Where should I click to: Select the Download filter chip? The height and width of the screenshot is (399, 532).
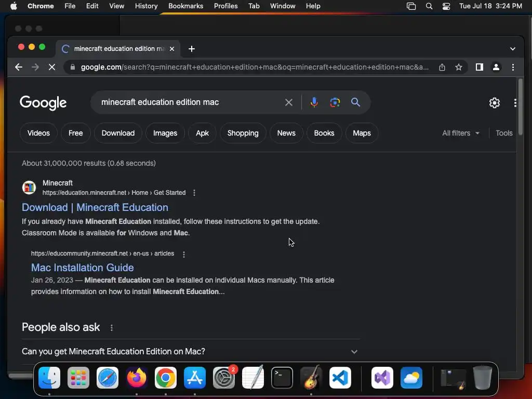coord(118,133)
